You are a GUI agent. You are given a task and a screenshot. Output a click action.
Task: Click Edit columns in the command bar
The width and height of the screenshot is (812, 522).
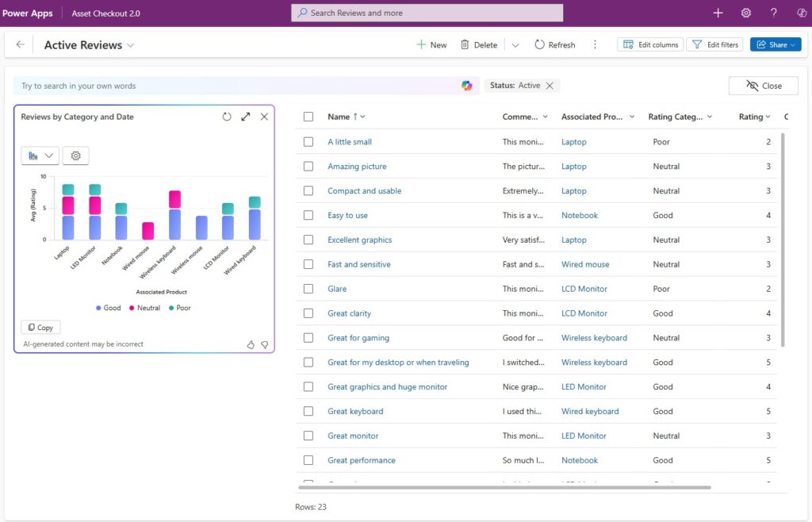pyautogui.click(x=651, y=45)
